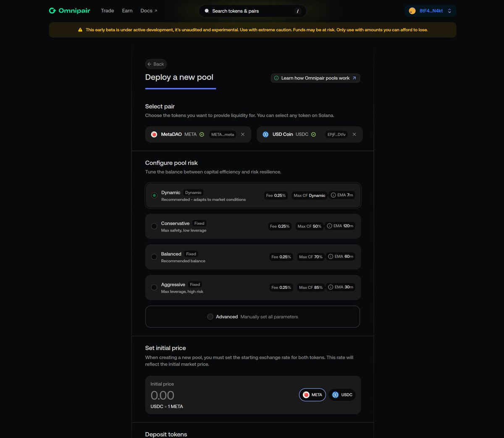Go Back to previous page
The width and height of the screenshot is (504, 438).
point(156,64)
